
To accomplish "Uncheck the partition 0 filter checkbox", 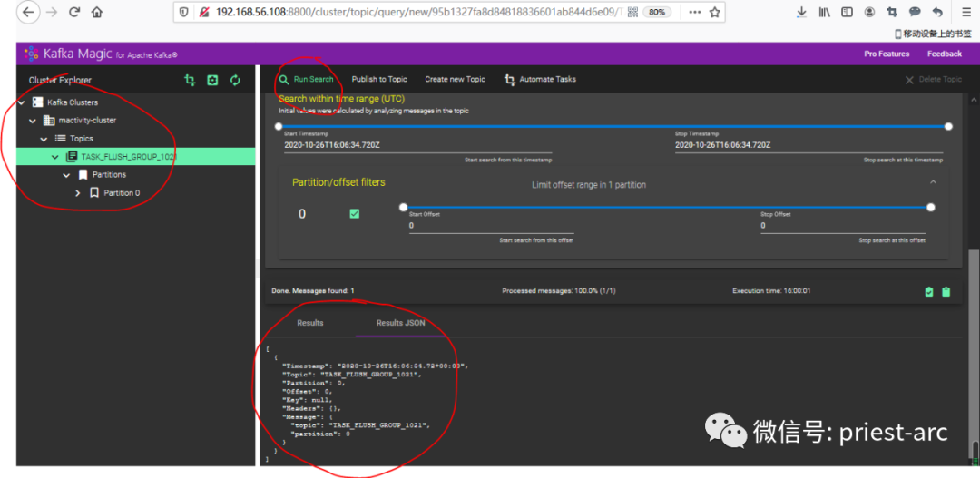I will click(x=355, y=214).
